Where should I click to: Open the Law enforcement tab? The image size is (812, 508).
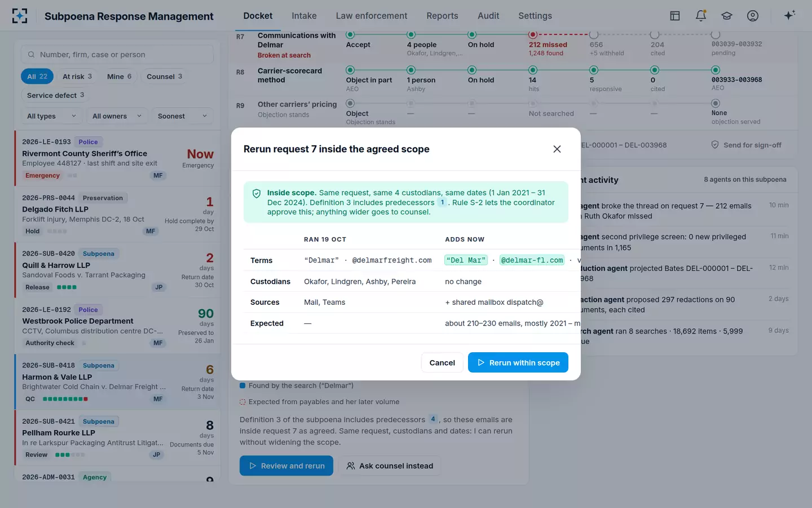[x=372, y=16]
